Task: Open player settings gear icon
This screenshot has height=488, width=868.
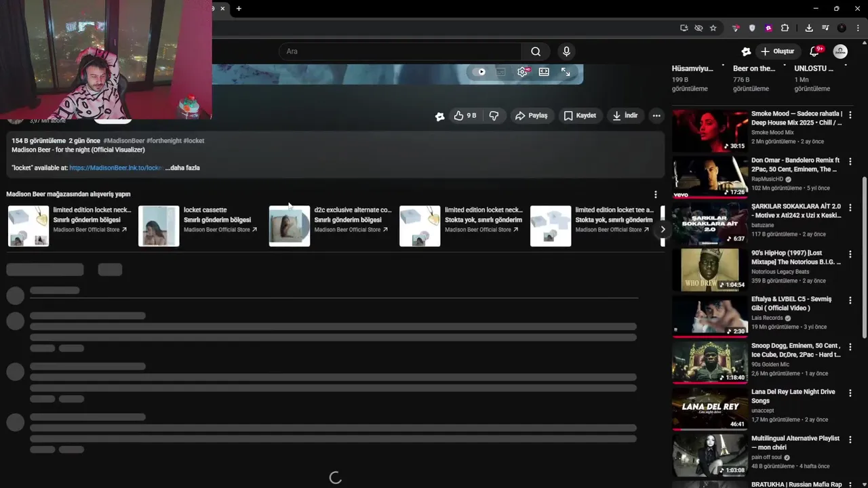Action: 522,72
